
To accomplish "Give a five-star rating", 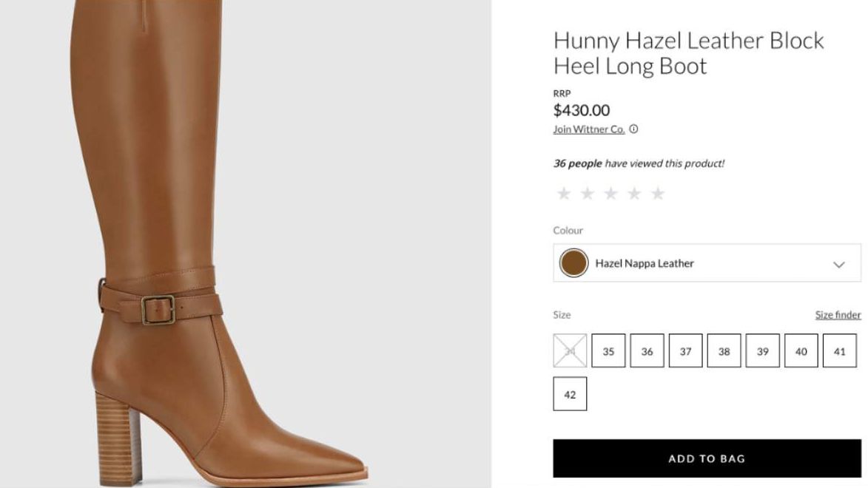I will point(658,194).
